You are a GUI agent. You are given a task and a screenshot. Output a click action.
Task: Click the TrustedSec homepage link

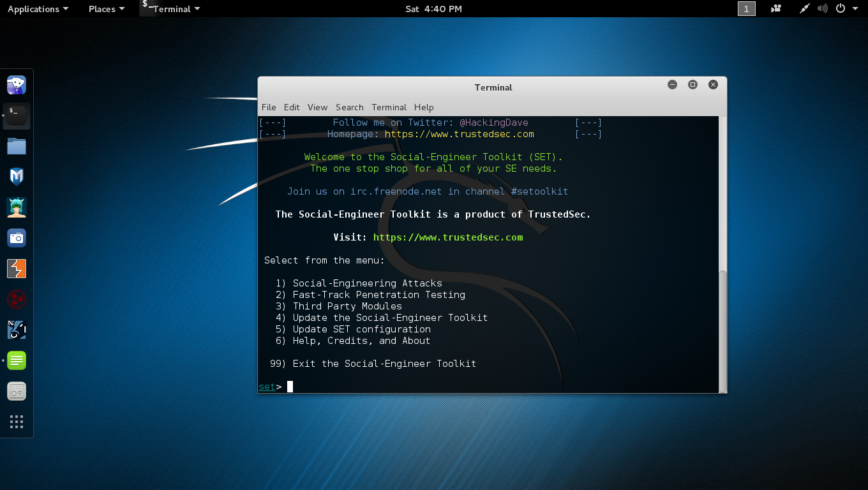(x=459, y=134)
